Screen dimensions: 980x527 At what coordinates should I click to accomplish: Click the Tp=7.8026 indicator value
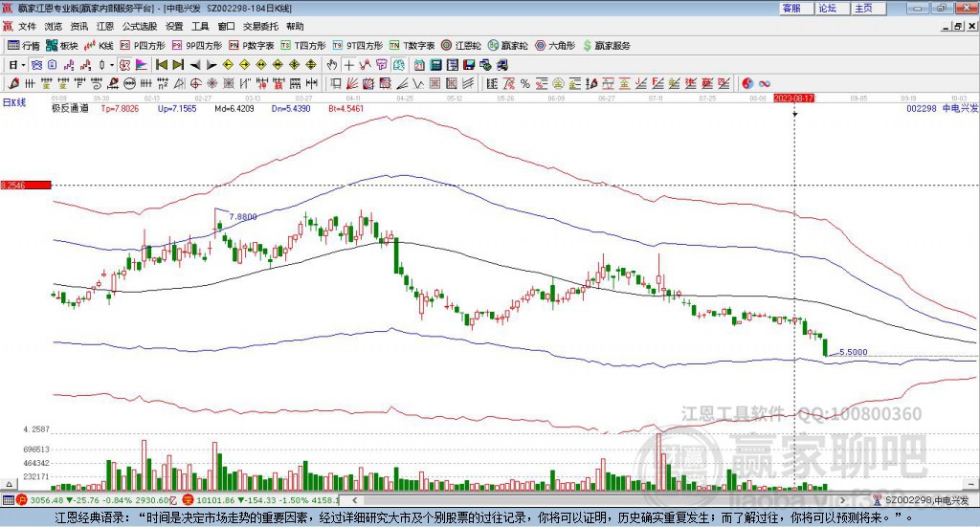[120, 108]
